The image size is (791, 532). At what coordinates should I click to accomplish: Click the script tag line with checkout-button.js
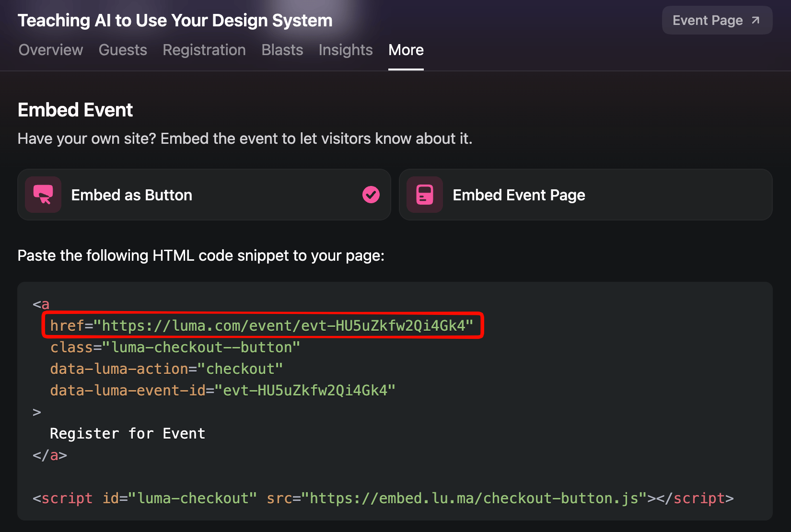[x=383, y=498]
